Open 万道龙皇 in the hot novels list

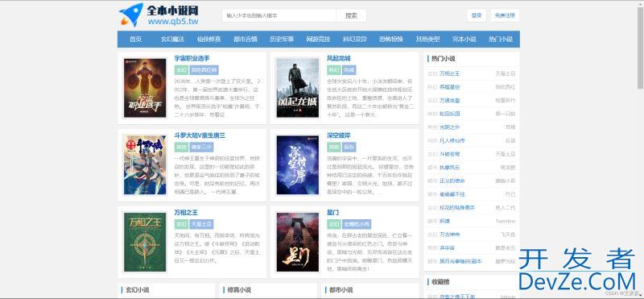pyautogui.click(x=450, y=101)
